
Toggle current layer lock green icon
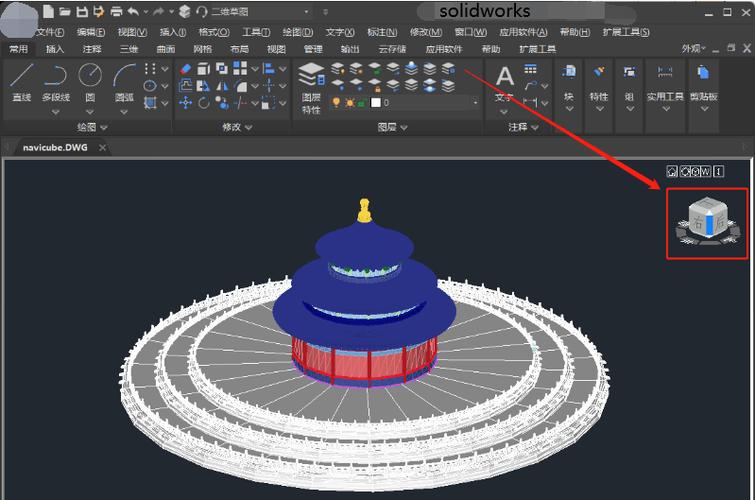point(361,103)
